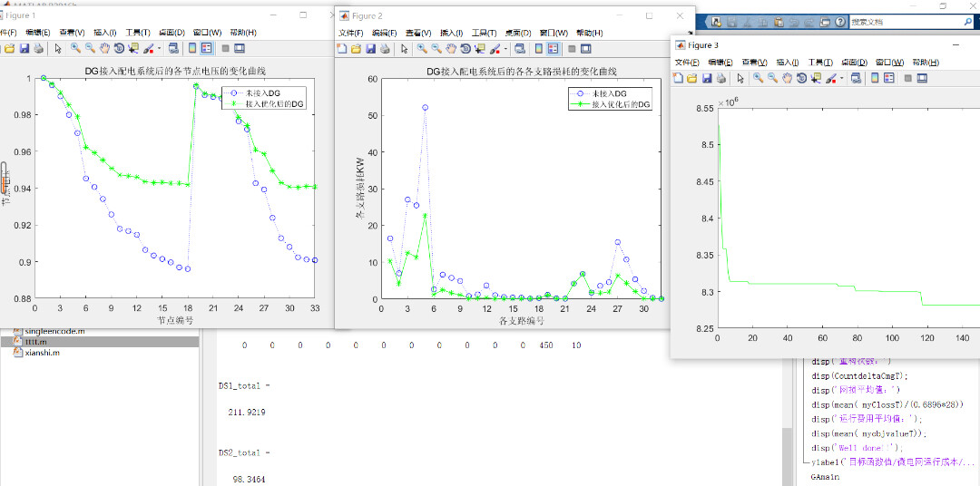
Task: Open 桌面(D) menu in Figure 3
Action: [x=854, y=63]
